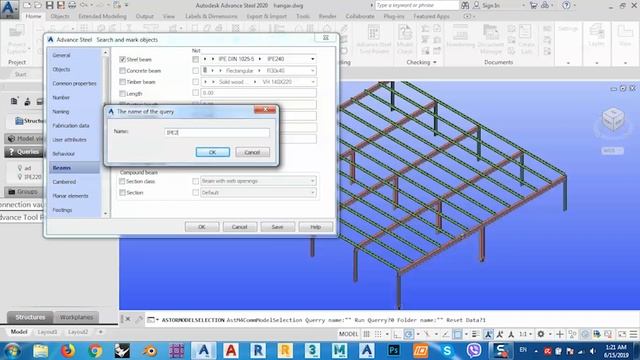Click the search binoculars icon
The image size is (640, 360).
[465, 5]
